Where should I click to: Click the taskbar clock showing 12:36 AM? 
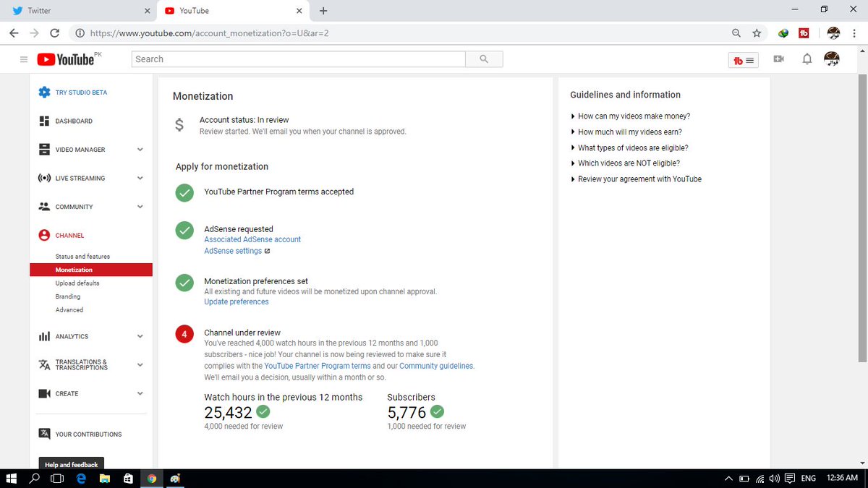click(841, 479)
